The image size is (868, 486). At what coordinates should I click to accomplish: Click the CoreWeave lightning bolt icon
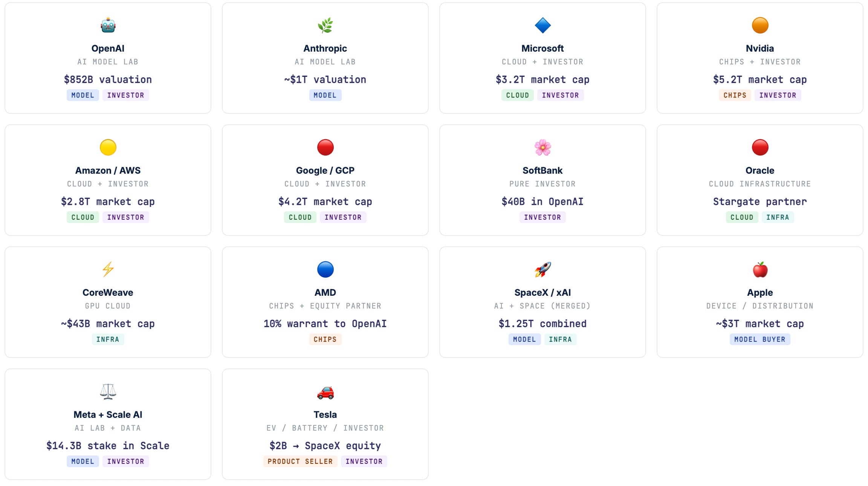click(108, 269)
